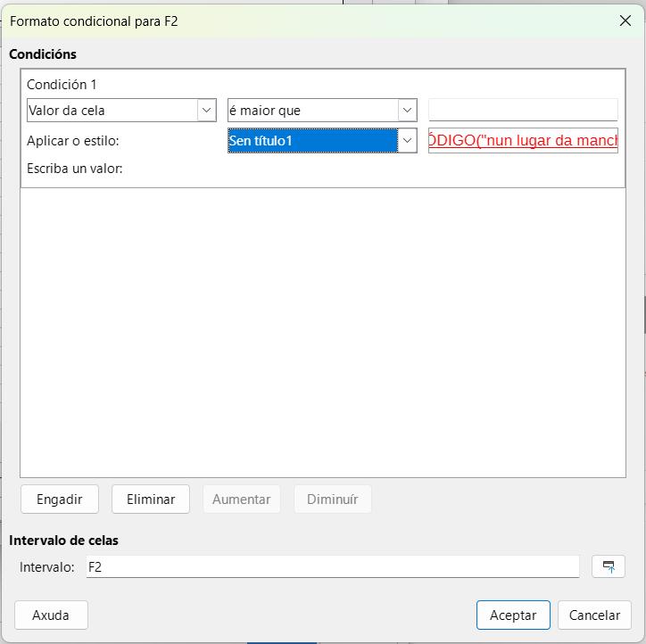Open Axuda help
This screenshot has height=644, width=646.
coord(51,615)
